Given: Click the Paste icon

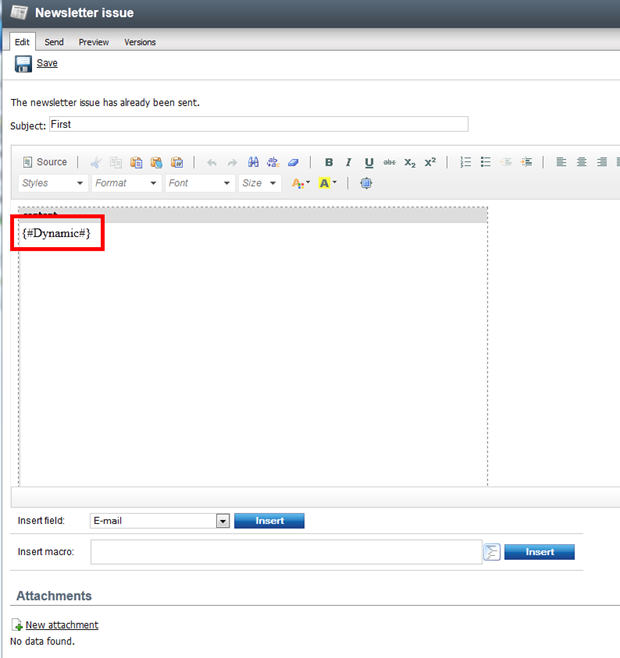Looking at the screenshot, I should [x=136, y=162].
